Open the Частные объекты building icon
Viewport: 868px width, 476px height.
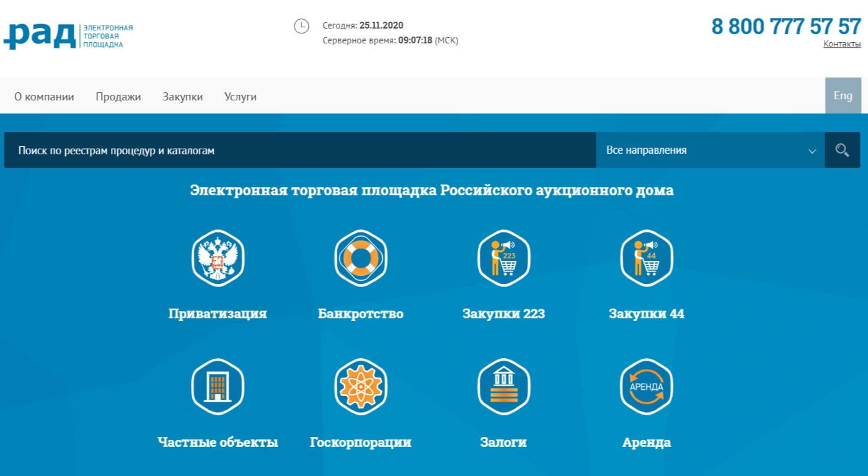218,385
